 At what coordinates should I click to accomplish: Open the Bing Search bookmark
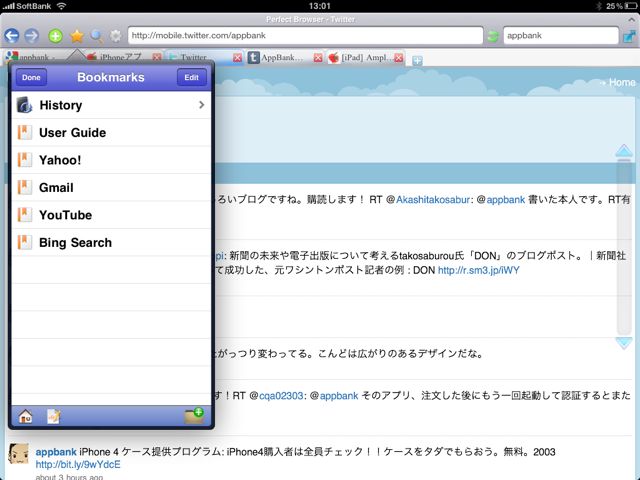(111, 242)
